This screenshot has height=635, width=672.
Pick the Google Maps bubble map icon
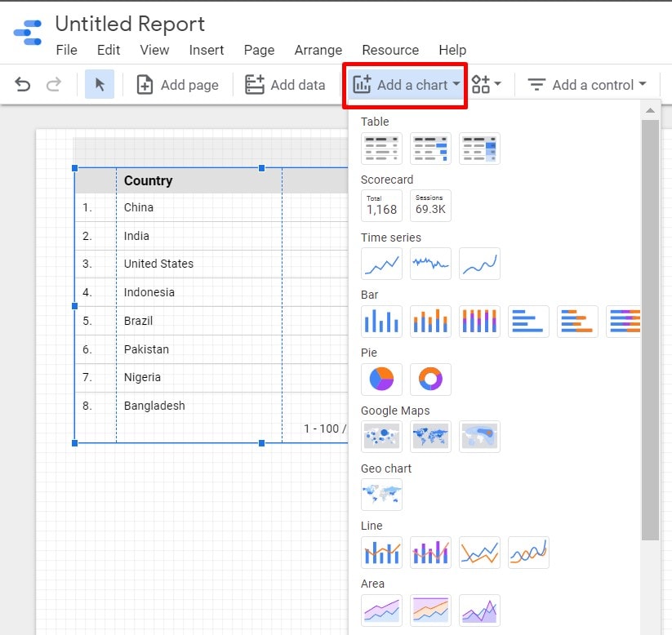coord(381,437)
